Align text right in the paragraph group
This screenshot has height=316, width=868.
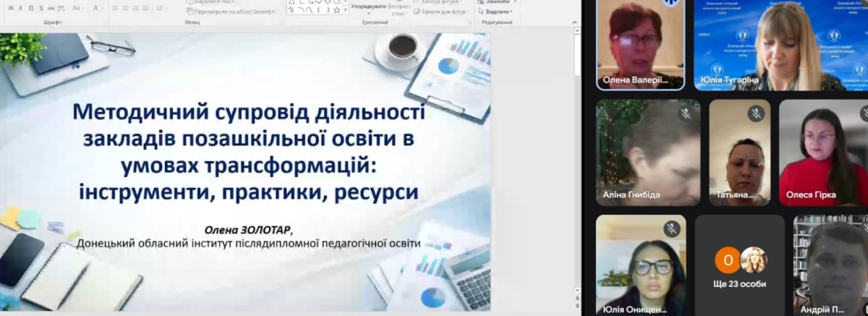pyautogui.click(x=135, y=8)
